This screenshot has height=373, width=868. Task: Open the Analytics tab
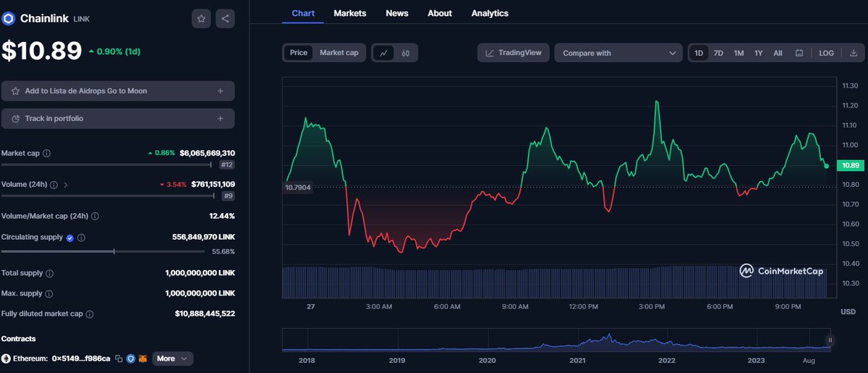(490, 13)
